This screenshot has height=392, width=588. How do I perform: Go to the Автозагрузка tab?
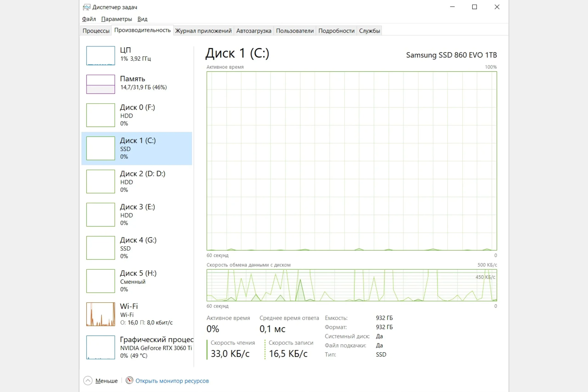click(254, 31)
